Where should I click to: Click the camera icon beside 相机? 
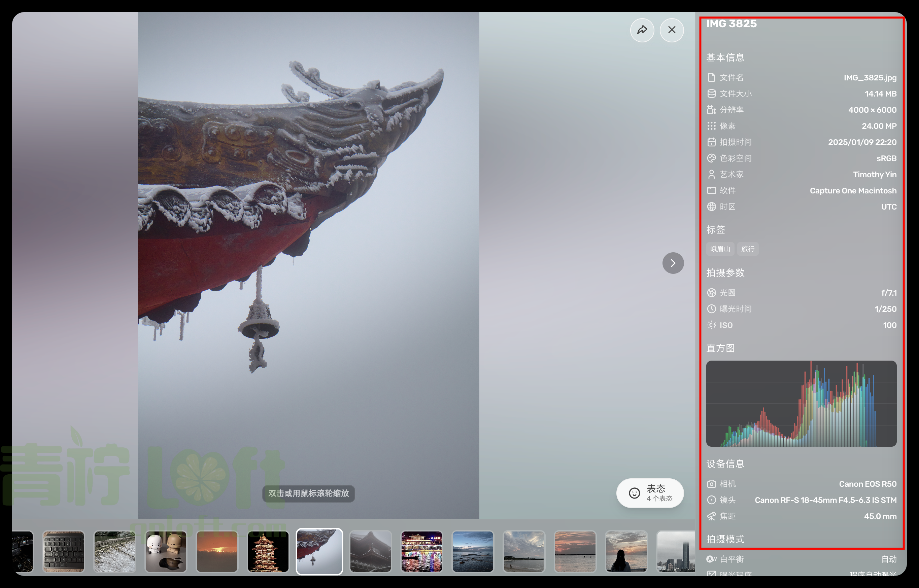point(711,484)
